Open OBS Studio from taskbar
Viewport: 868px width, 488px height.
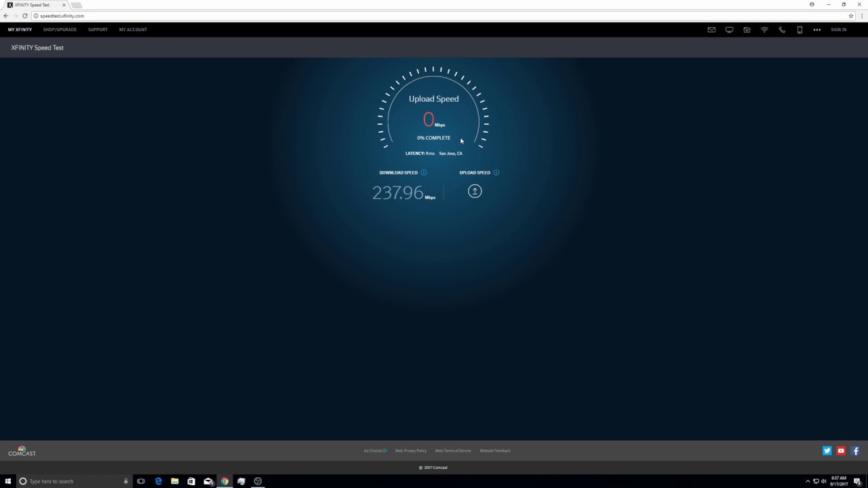(258, 481)
